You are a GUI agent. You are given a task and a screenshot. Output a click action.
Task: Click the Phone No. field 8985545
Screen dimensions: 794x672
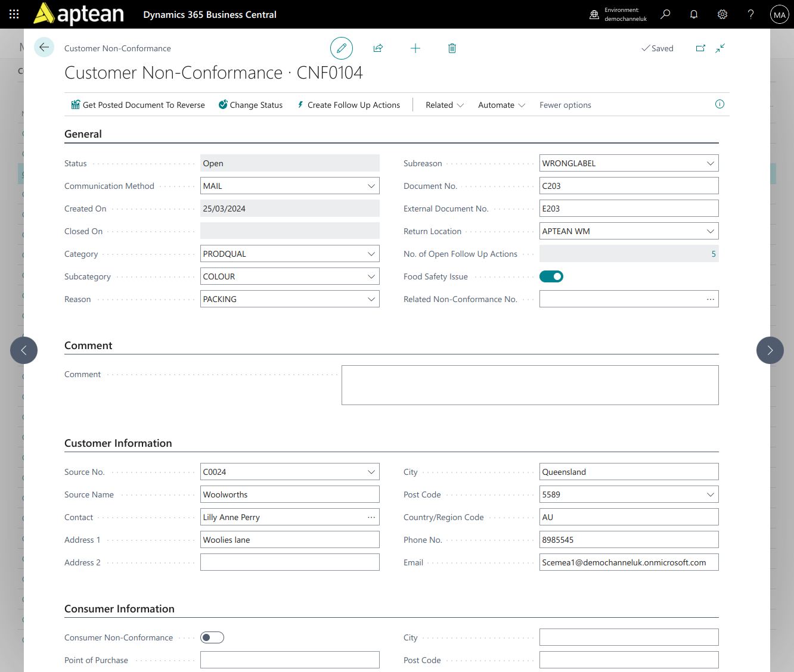coord(629,540)
